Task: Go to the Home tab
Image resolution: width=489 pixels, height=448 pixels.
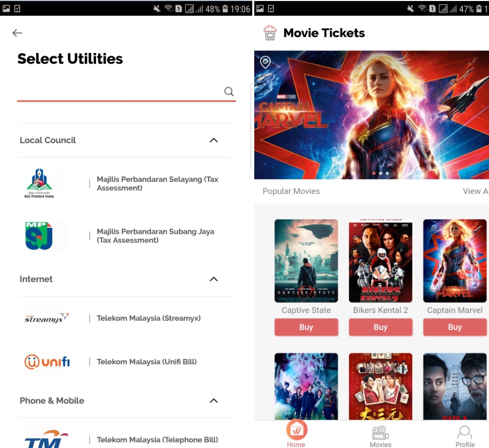Action: pos(296,434)
